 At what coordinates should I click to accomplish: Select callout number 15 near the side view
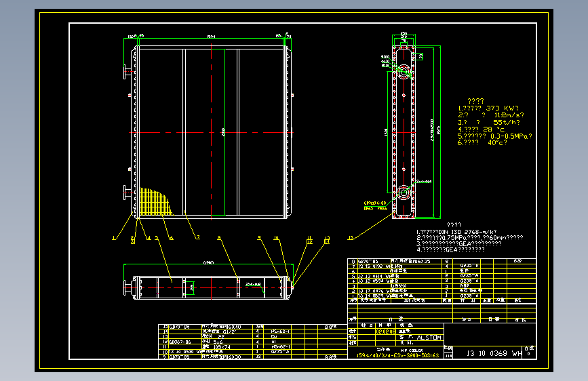pos(350,238)
